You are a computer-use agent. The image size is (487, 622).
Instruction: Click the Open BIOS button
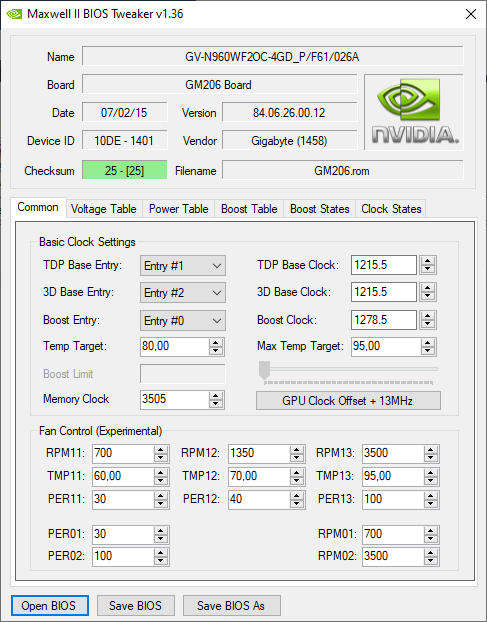tap(50, 605)
